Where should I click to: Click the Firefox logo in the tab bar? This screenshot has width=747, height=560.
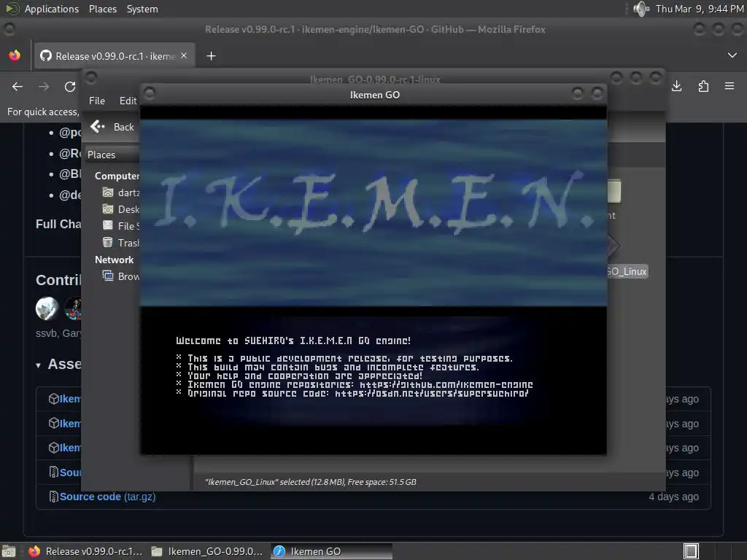(x=15, y=55)
